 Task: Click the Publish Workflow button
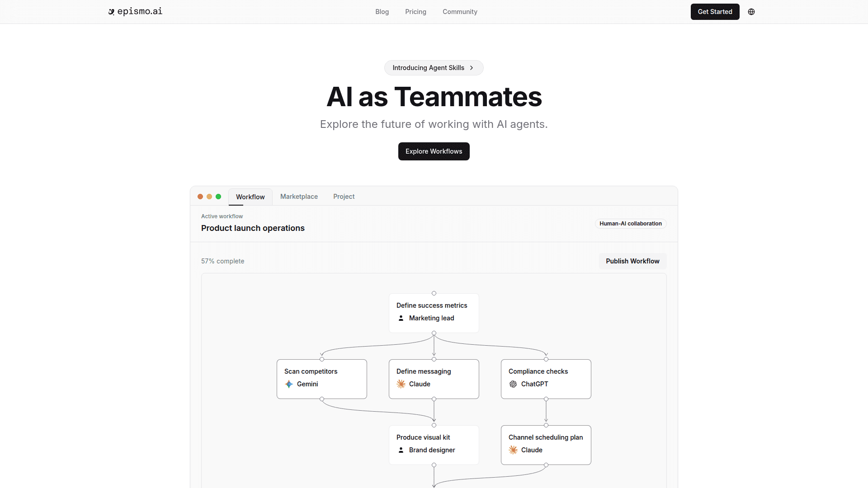[632, 261]
